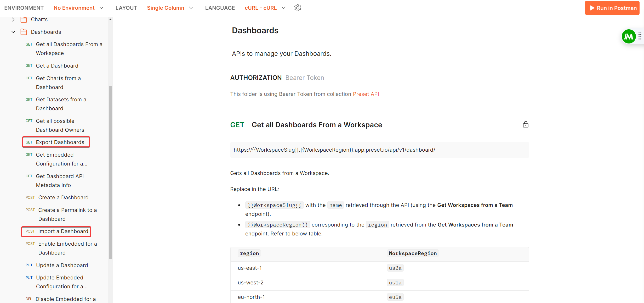
Task: Click the GET badge next to Export Dashboards
Action: (29, 142)
